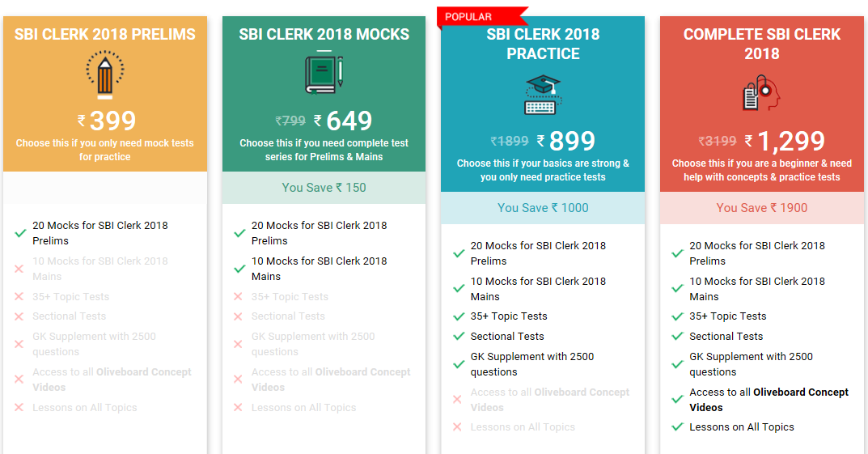The width and height of the screenshot is (868, 454).
Task: Select the SBI CLERK 2018 PRELIMS heading
Action: click(x=105, y=35)
